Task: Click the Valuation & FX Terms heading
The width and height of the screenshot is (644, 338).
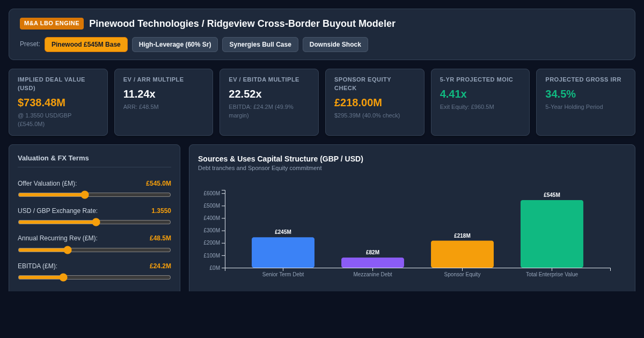Action: 53,158
